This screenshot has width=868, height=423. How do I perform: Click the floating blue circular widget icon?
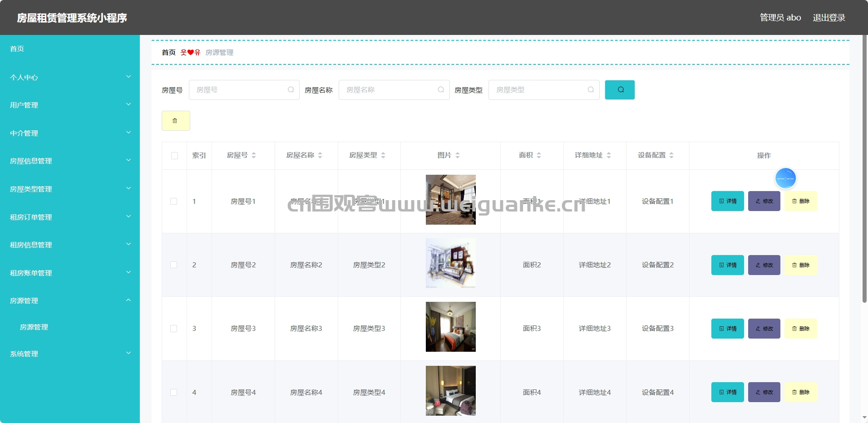785,178
